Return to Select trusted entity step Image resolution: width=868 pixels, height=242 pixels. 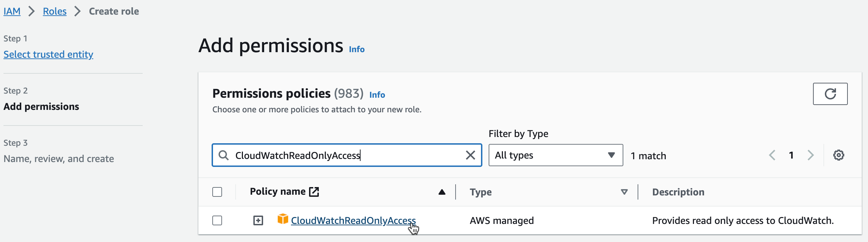48,55
